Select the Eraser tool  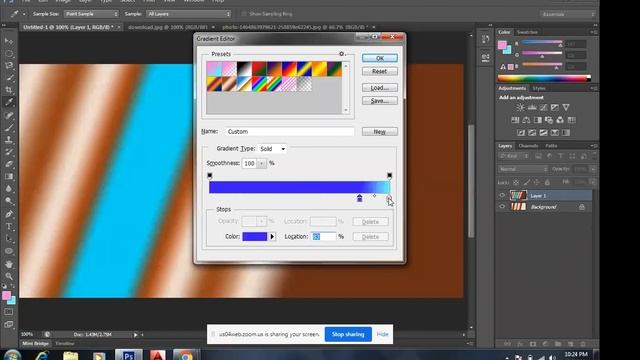9,164
